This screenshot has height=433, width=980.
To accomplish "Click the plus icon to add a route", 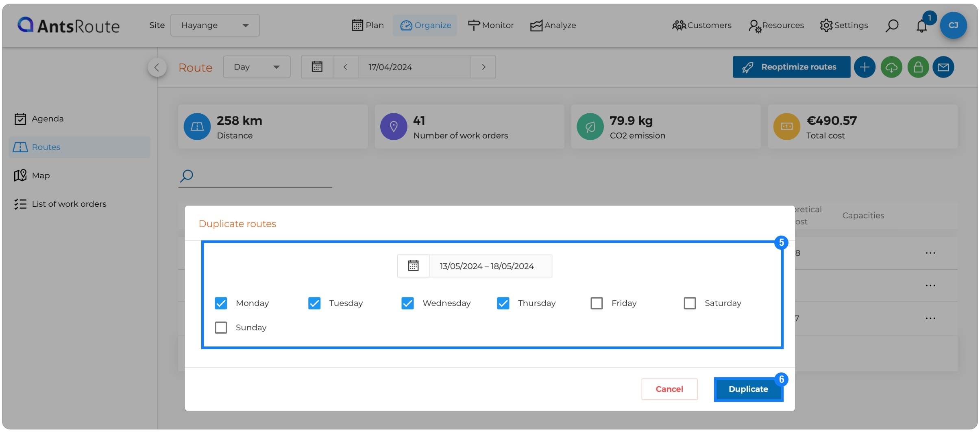I will (x=865, y=67).
